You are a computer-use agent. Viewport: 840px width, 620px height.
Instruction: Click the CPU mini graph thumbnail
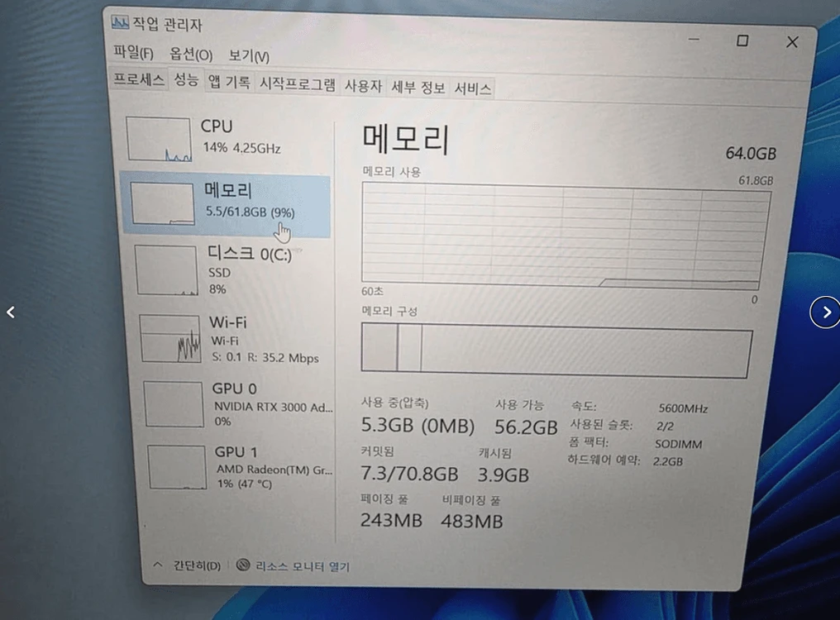[x=159, y=140]
